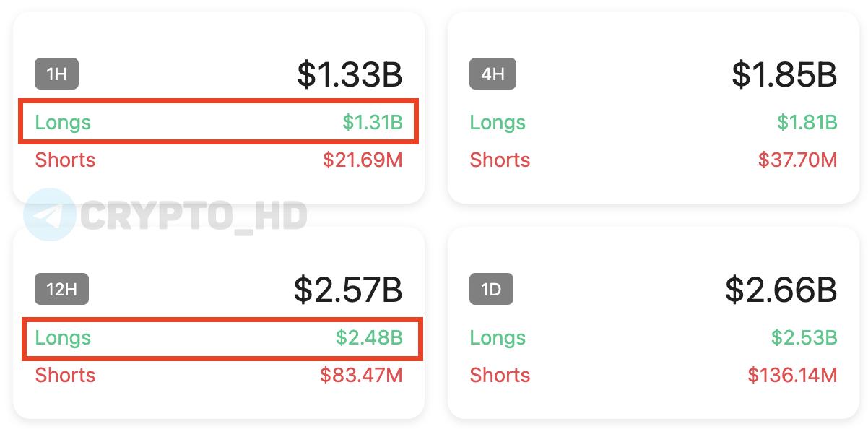Select the $2.57B total in 12H card
Viewport: 868px width, 429px height.
pos(348,290)
